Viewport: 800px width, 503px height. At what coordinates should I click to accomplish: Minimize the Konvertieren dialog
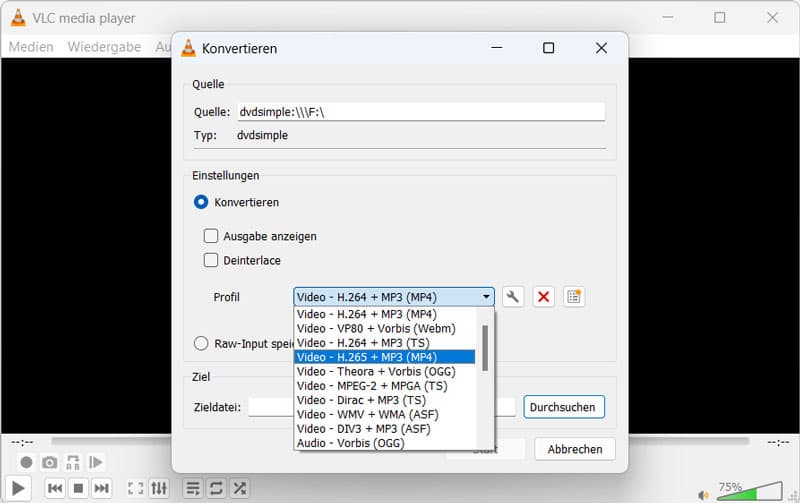click(x=496, y=48)
